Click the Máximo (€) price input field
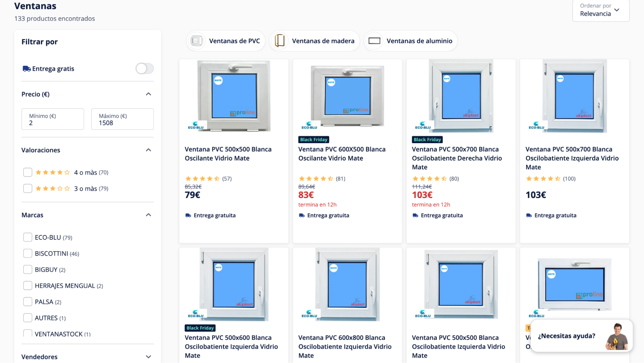Image resolution: width=644 pixels, height=363 pixels. [122, 119]
